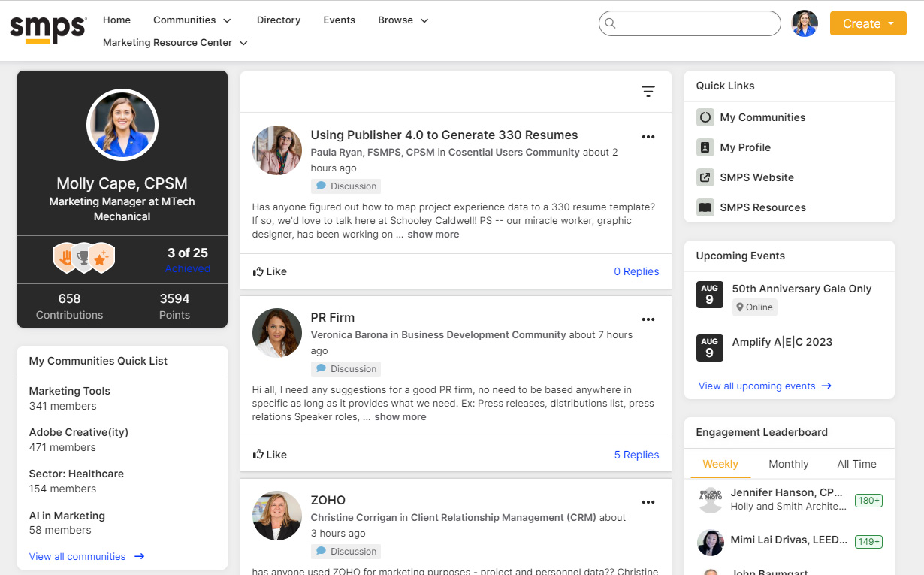Screen dimensions: 924x575
Task: Open Christine Corrigan's profile picture
Action: pos(277,516)
